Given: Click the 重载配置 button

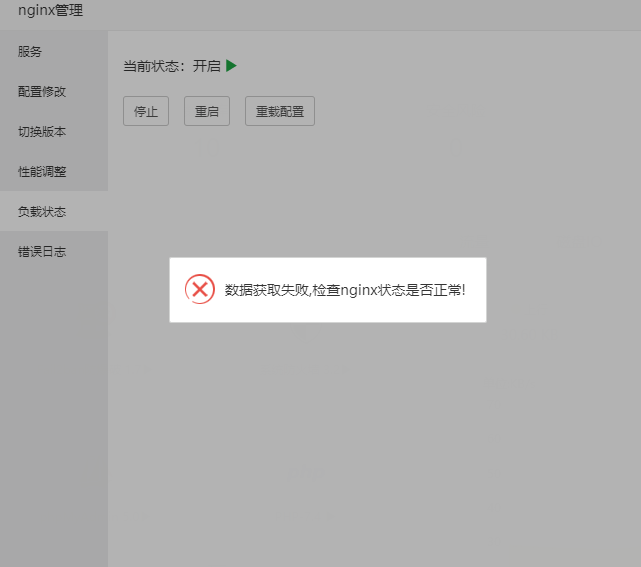Looking at the screenshot, I should pyautogui.click(x=280, y=111).
